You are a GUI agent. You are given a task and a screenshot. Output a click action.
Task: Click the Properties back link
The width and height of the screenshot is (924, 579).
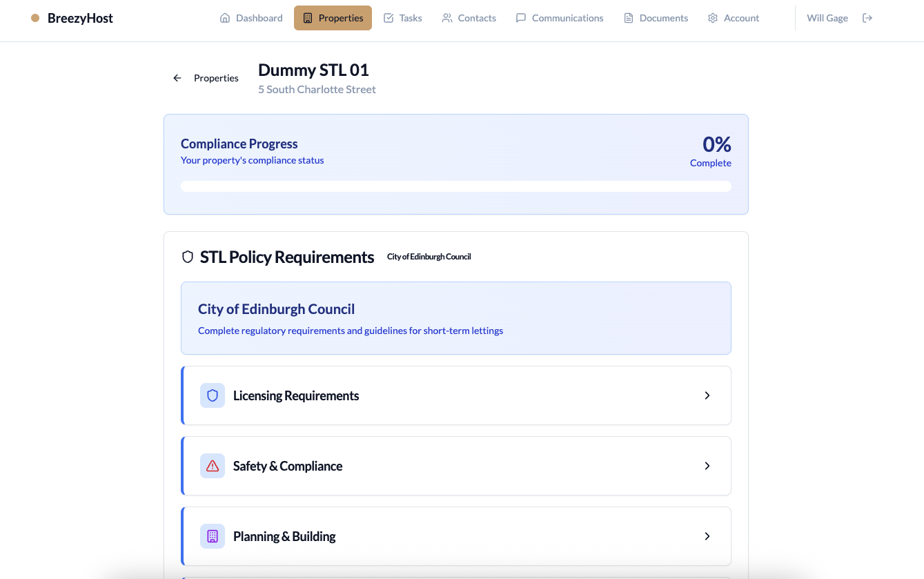(x=206, y=78)
